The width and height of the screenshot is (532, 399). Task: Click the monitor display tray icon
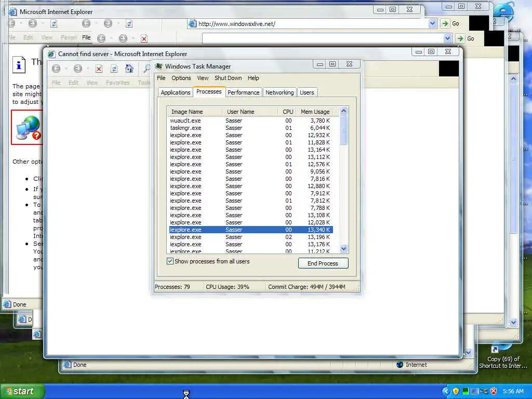point(475,391)
